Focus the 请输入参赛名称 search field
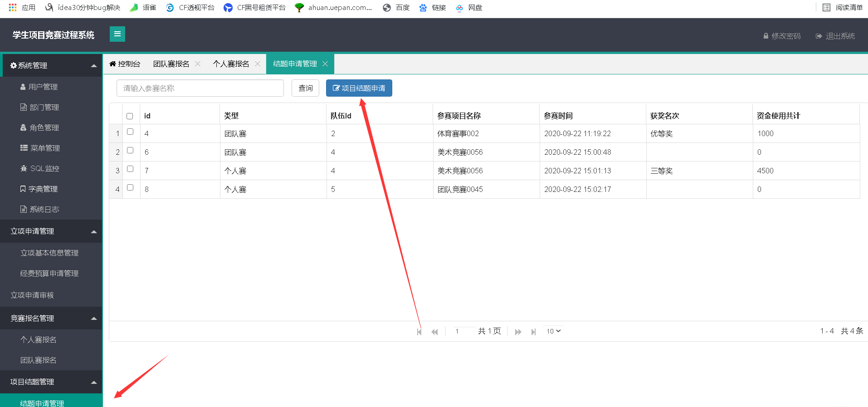Image resolution: width=868 pixels, height=407 pixels. pos(200,88)
